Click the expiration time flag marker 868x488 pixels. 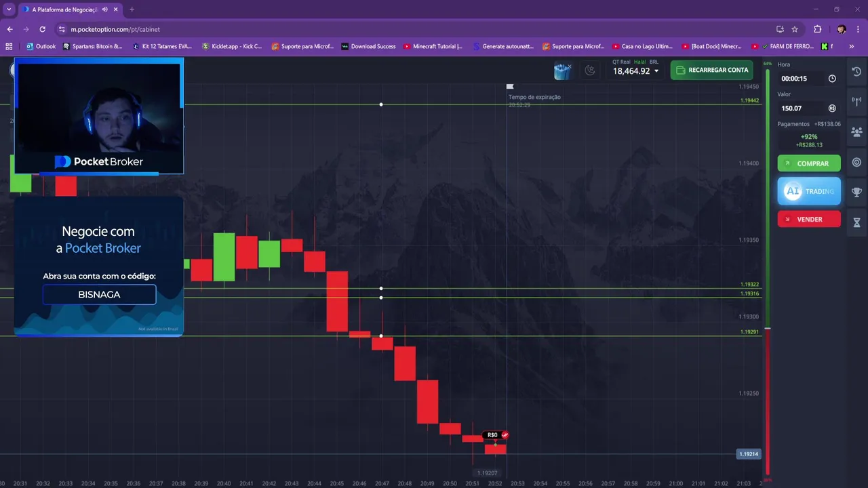[510, 87]
